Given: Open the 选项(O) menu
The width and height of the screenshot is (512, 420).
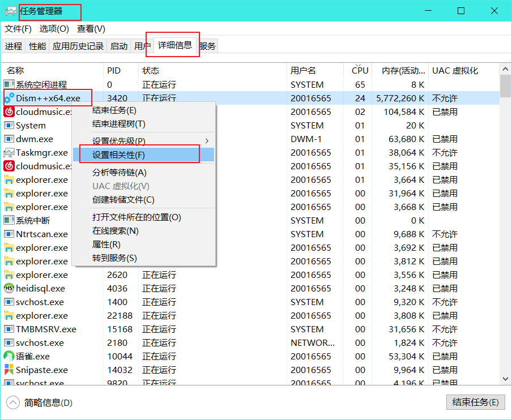Looking at the screenshot, I should [x=54, y=29].
